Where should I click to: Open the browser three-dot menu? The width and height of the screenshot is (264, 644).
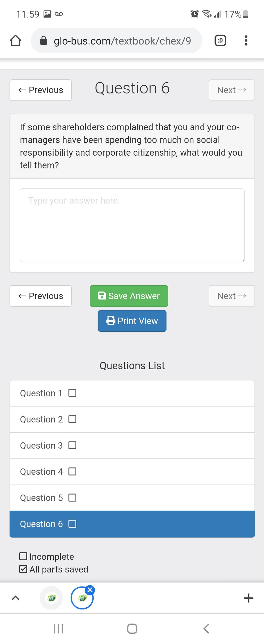point(246,40)
